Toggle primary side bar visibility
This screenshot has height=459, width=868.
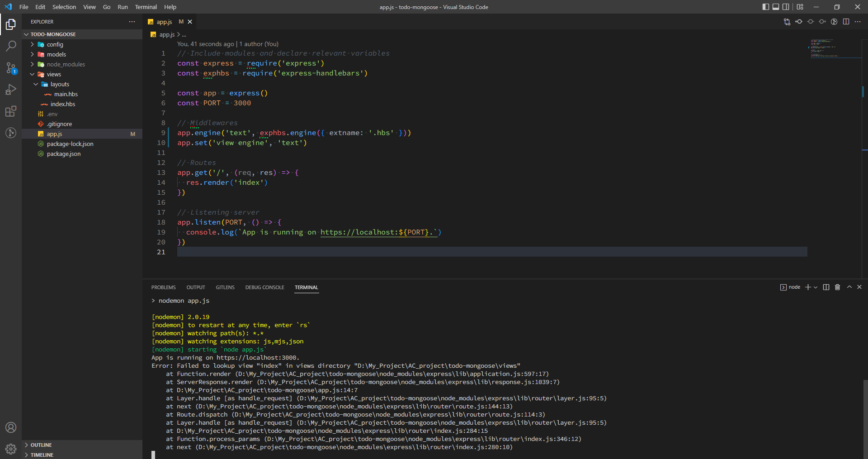click(x=765, y=7)
